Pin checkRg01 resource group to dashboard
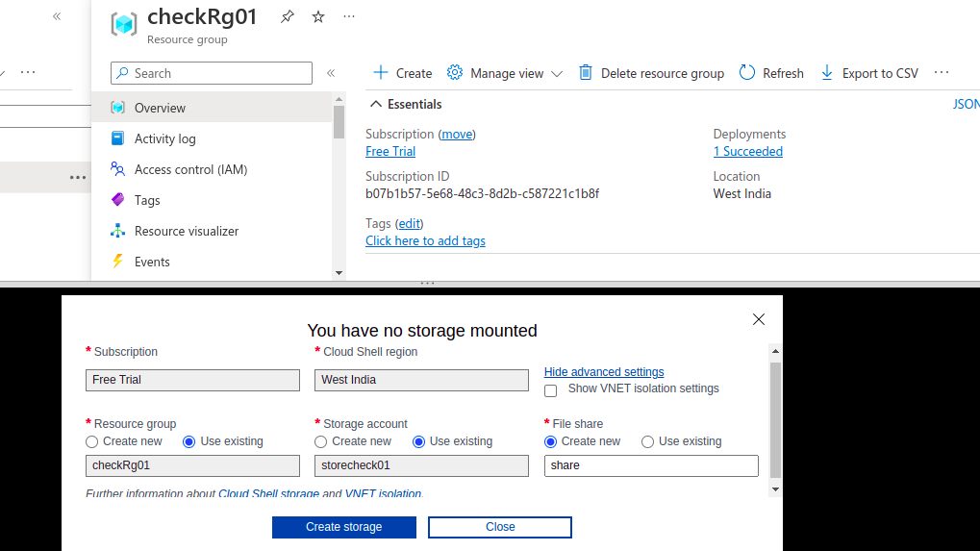This screenshot has width=980, height=551. coord(287,17)
